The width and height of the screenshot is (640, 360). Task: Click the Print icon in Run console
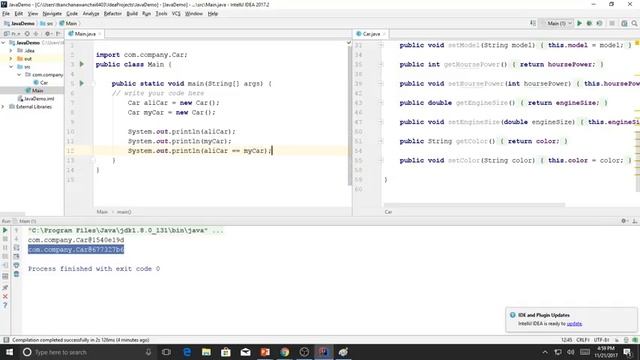[16, 265]
